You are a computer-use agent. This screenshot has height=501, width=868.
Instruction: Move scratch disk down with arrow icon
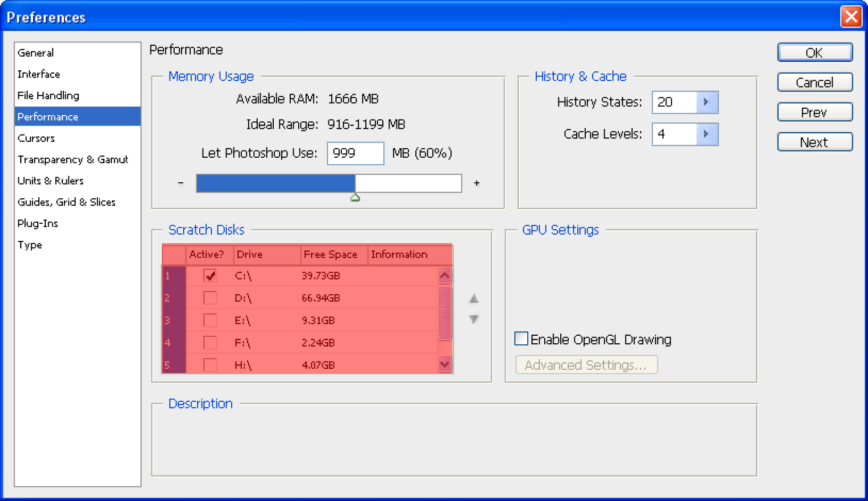click(x=474, y=320)
